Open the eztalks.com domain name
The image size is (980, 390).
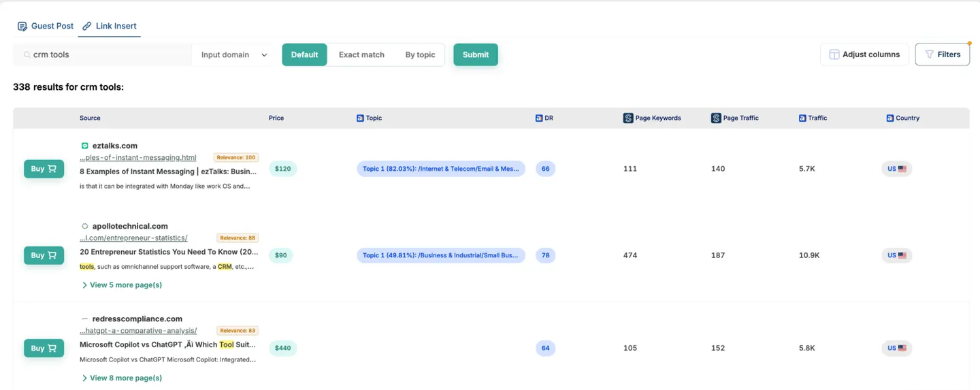tap(115, 146)
